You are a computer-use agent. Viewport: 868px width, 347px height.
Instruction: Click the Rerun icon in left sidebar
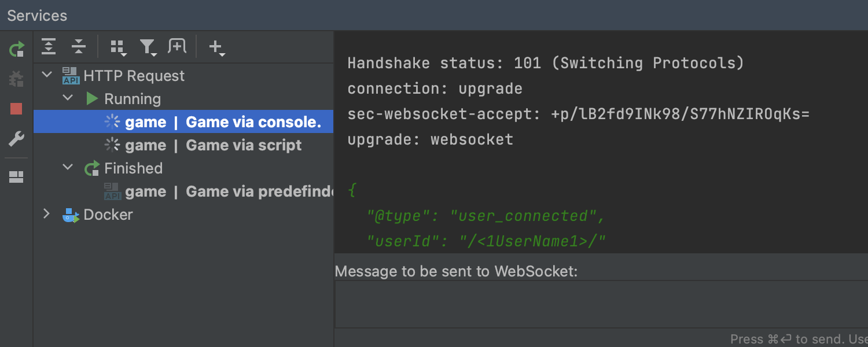(16, 49)
